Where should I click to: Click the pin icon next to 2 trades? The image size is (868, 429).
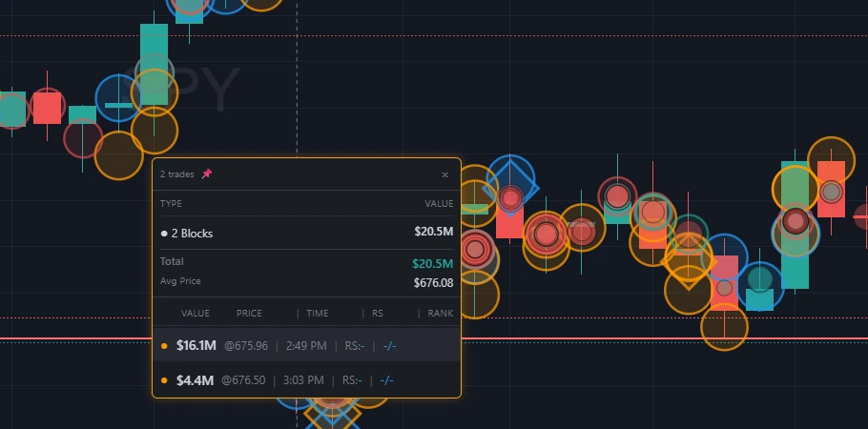(206, 174)
